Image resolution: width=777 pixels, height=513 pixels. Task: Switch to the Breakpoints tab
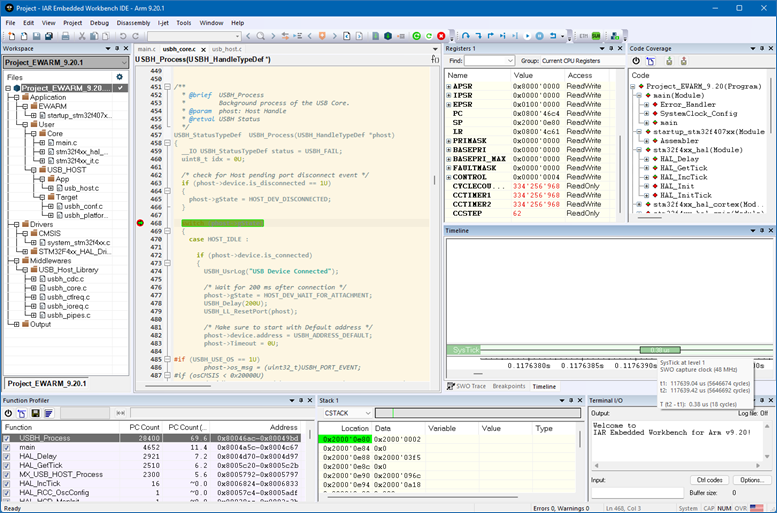point(509,386)
